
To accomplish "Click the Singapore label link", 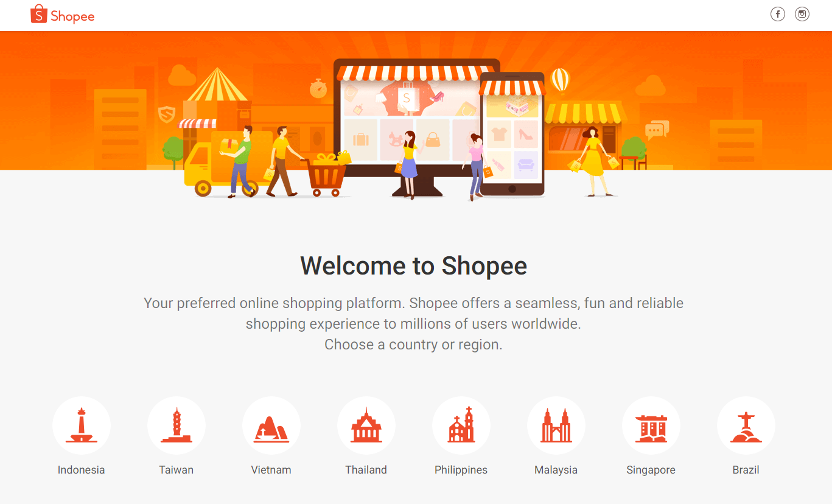I will (651, 470).
